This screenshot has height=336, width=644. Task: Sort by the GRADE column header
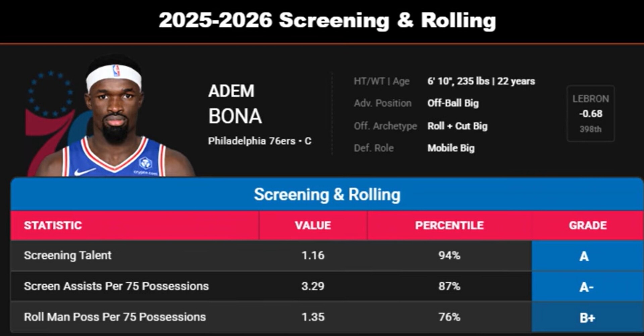click(588, 225)
